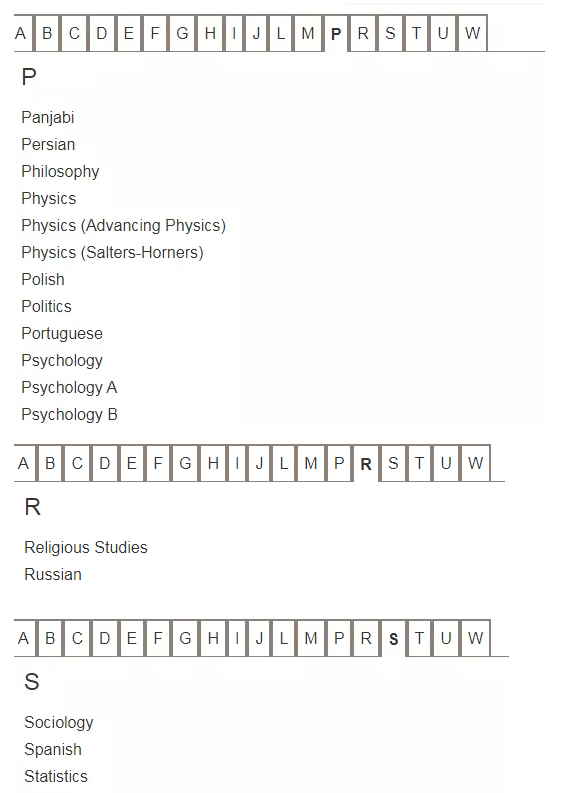
Task: Go to letter C tab above S heading
Action: coord(77,638)
